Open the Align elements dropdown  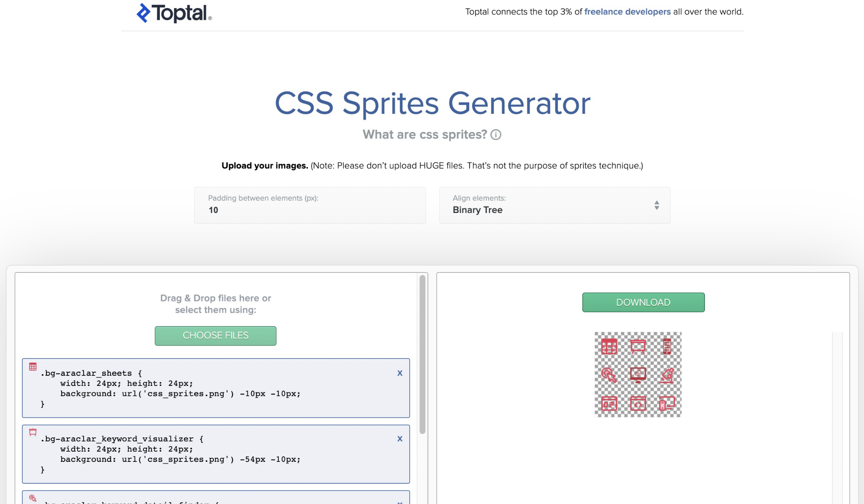click(555, 205)
